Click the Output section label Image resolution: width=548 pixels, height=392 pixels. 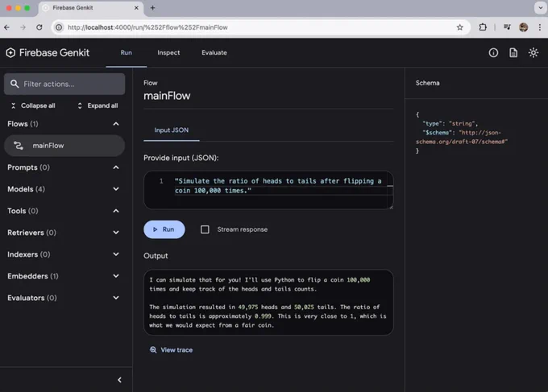click(x=156, y=256)
